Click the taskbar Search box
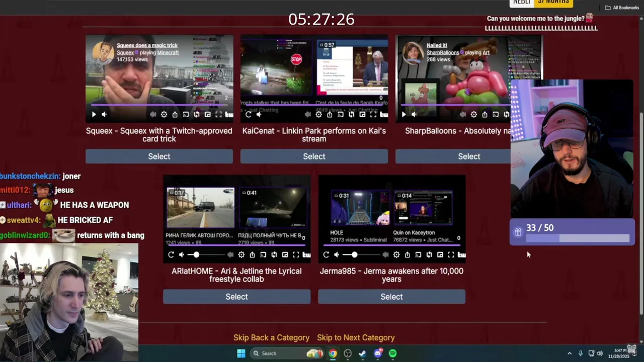 click(x=288, y=353)
